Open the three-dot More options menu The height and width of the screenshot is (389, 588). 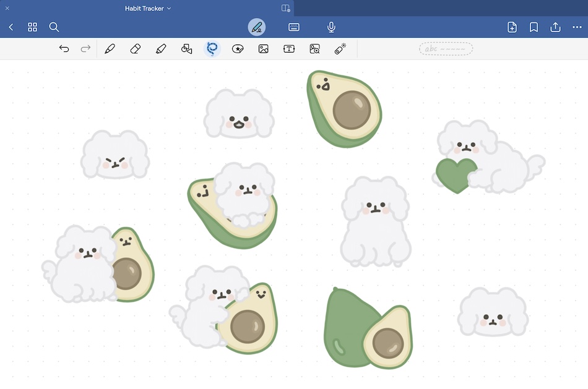[x=577, y=27]
